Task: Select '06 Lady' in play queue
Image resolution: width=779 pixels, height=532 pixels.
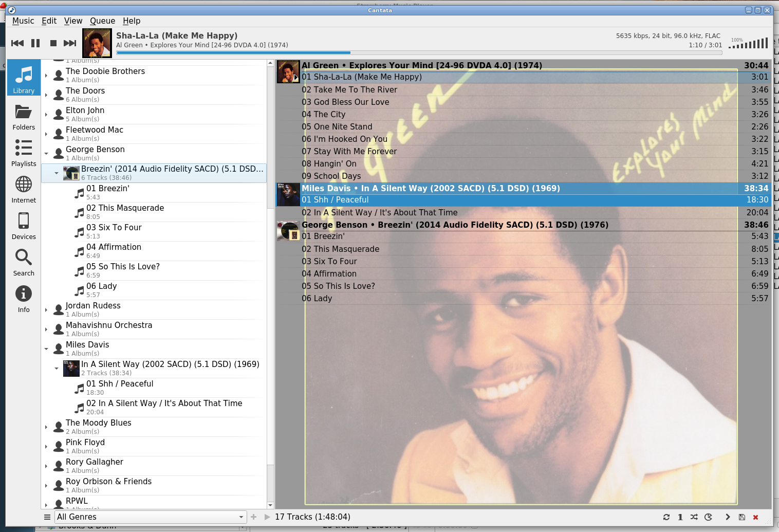Action: pyautogui.click(x=523, y=299)
